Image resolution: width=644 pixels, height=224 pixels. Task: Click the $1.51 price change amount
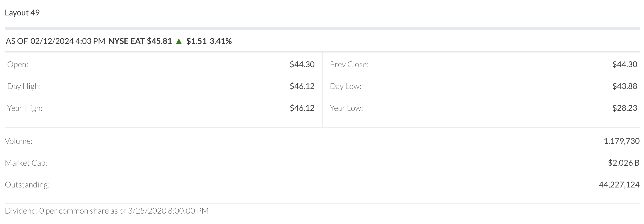pyautogui.click(x=196, y=41)
